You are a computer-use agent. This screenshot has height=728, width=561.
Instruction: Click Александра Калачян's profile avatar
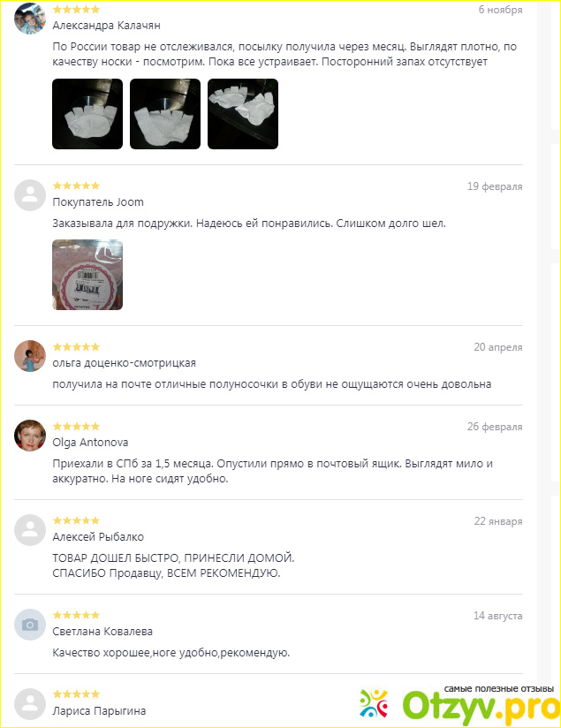point(30,19)
